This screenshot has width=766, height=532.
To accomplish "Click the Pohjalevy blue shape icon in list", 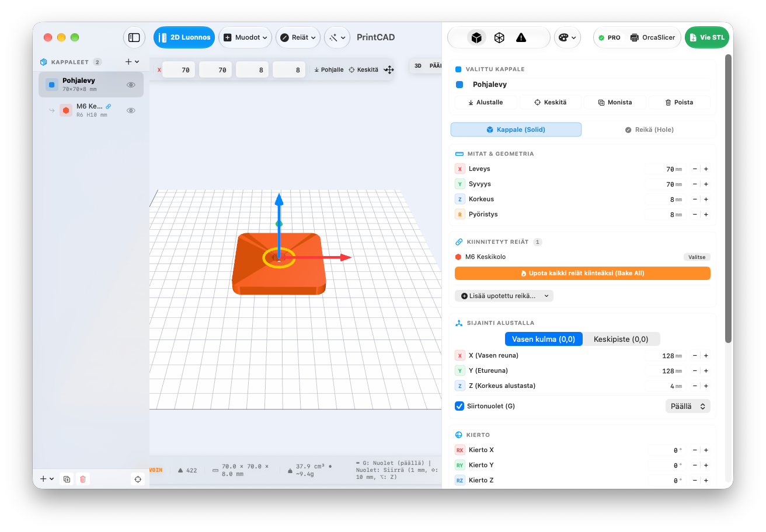I will tap(52, 85).
